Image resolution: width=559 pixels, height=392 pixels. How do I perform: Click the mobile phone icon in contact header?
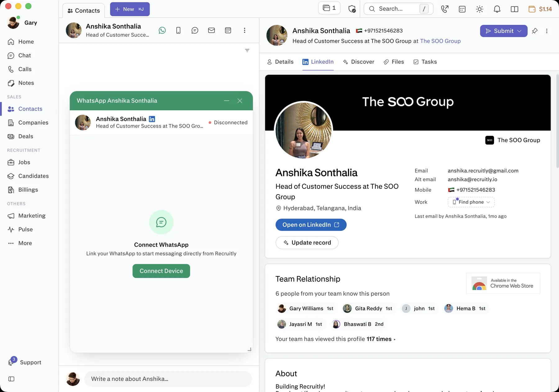point(178,30)
